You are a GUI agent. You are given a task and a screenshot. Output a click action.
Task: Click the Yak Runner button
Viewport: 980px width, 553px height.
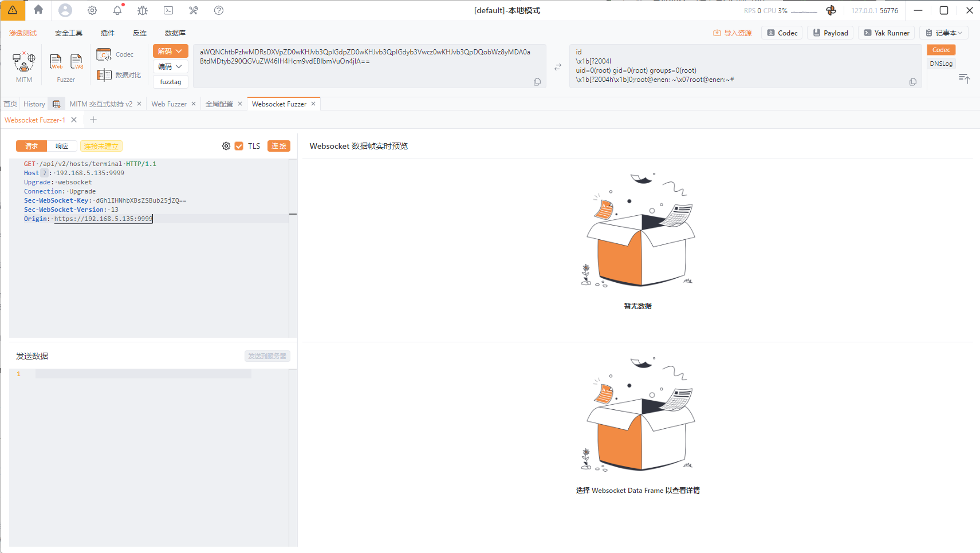(886, 33)
